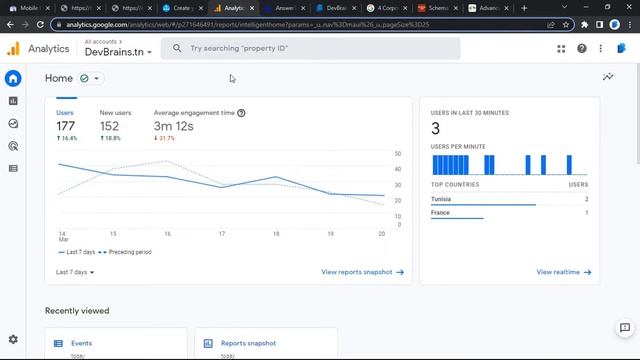Open the Explore icon in sidebar

[13, 123]
